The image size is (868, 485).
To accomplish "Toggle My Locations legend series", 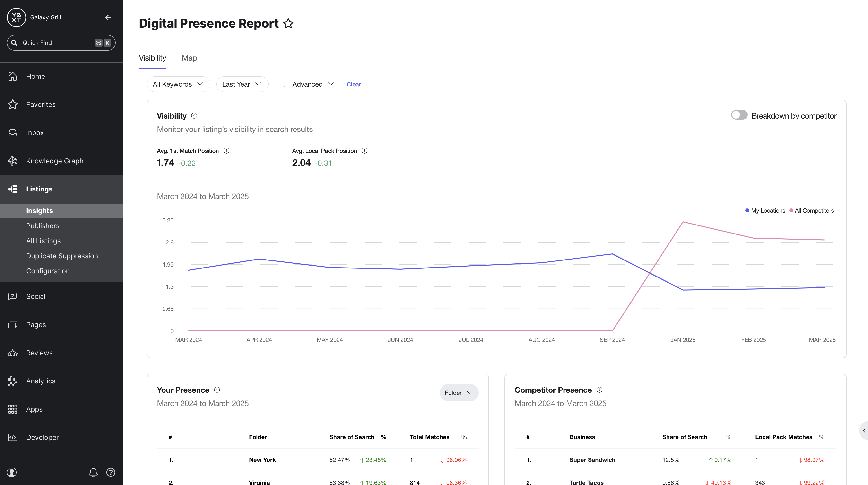I will tap(765, 211).
